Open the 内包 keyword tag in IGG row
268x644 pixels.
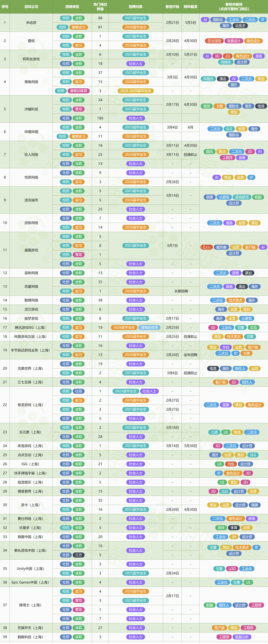pos(231,464)
